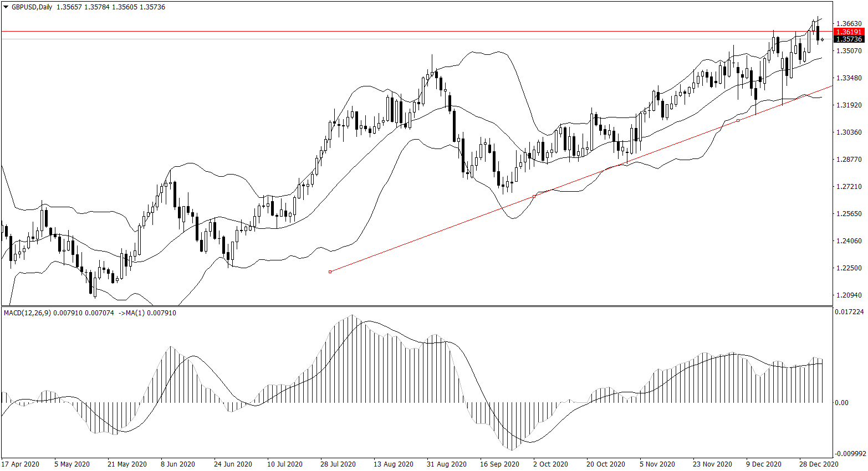Click the 31 Aug 2020 date label
The image size is (868, 471).
[446, 464]
